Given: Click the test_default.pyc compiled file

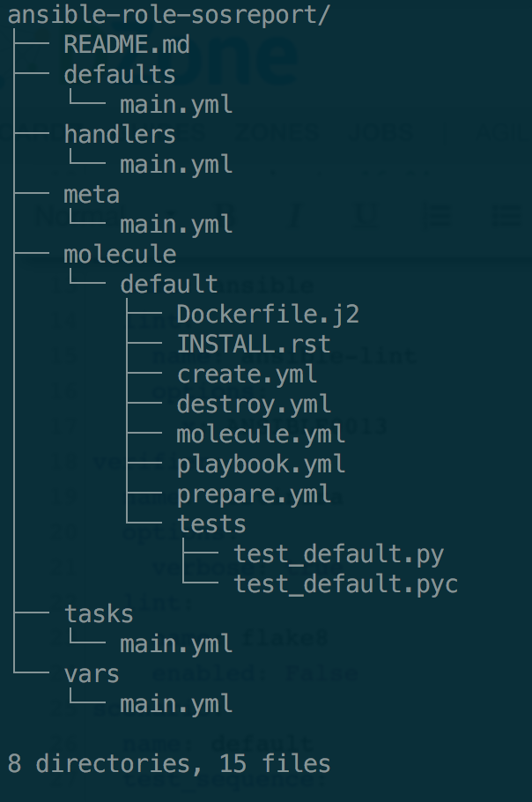Looking at the screenshot, I should click(x=345, y=583).
